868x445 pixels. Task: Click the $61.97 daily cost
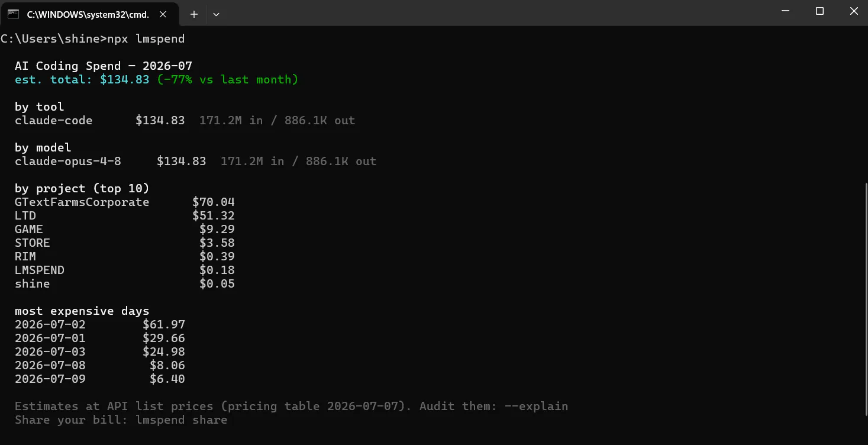pyautogui.click(x=164, y=324)
